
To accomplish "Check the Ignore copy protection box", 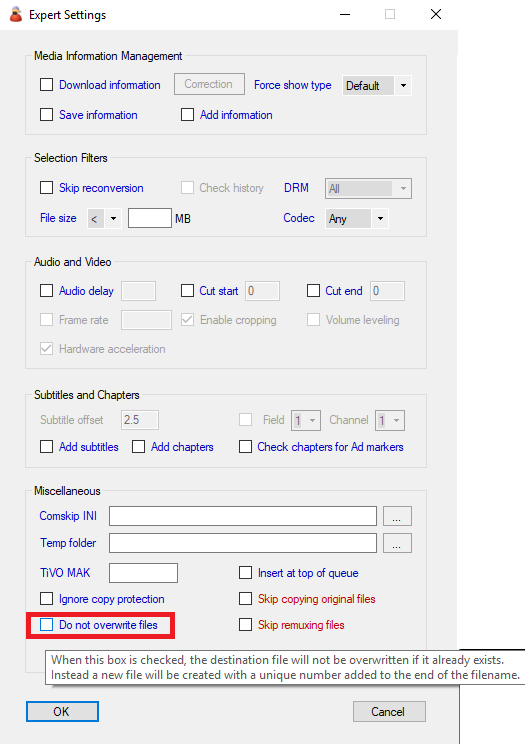I will coord(47,599).
